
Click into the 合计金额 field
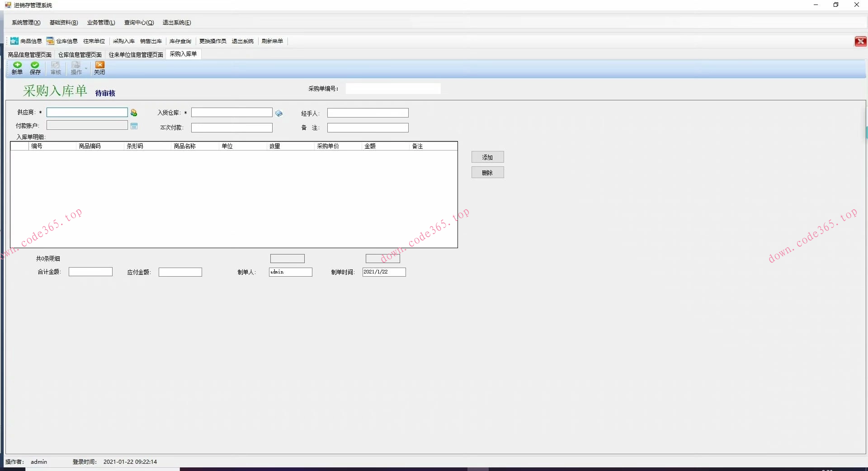(x=90, y=272)
